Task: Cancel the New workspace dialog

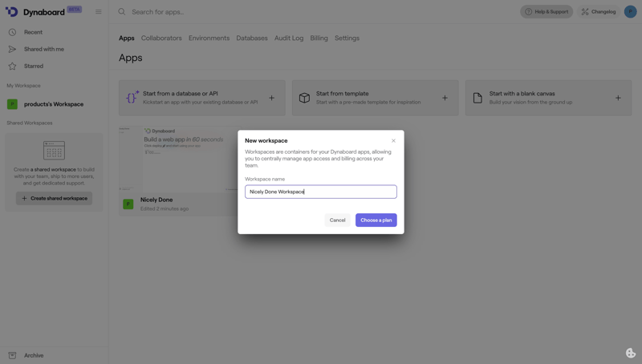Action: tap(337, 220)
